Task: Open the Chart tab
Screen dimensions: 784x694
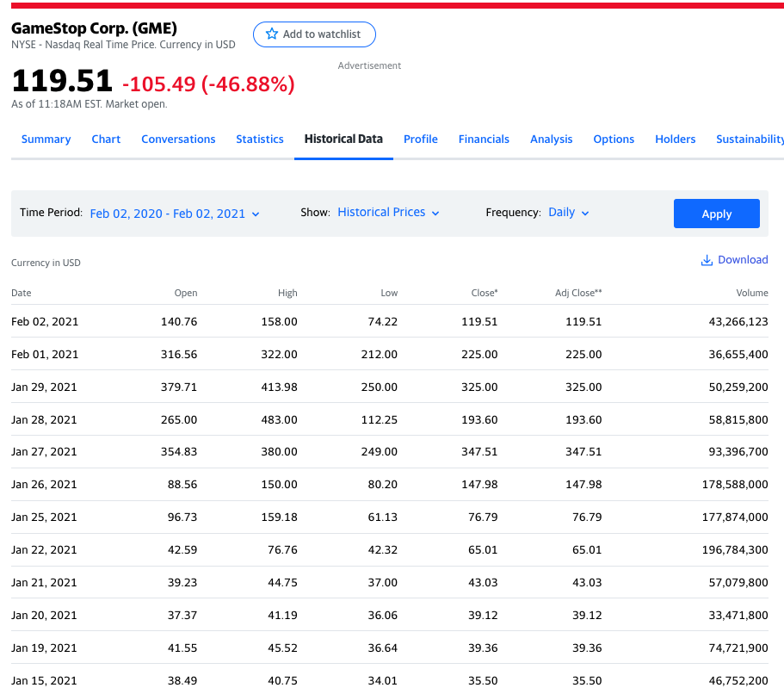Action: tap(106, 139)
